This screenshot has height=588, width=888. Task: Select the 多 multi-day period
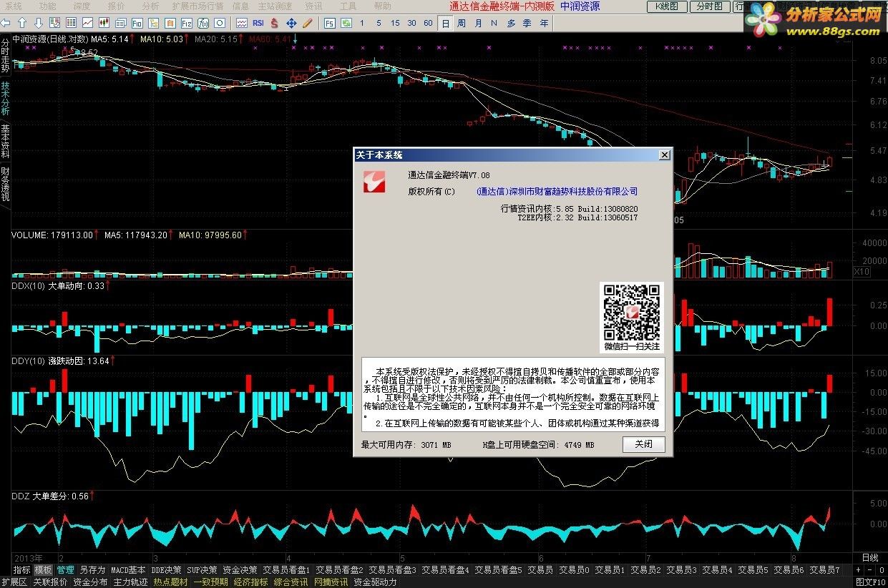click(x=512, y=23)
